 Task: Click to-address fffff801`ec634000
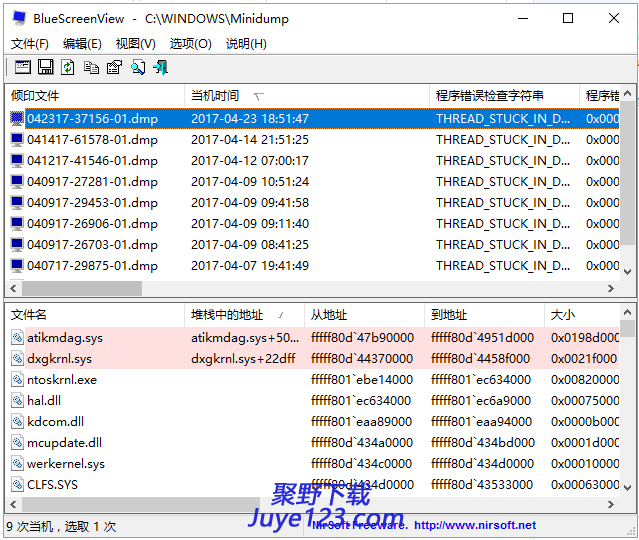(x=481, y=380)
